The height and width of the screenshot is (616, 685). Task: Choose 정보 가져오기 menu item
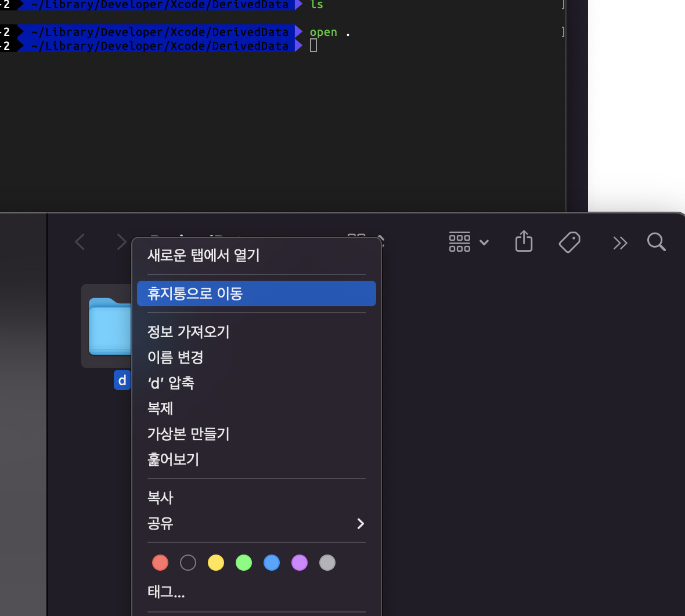click(x=257, y=332)
